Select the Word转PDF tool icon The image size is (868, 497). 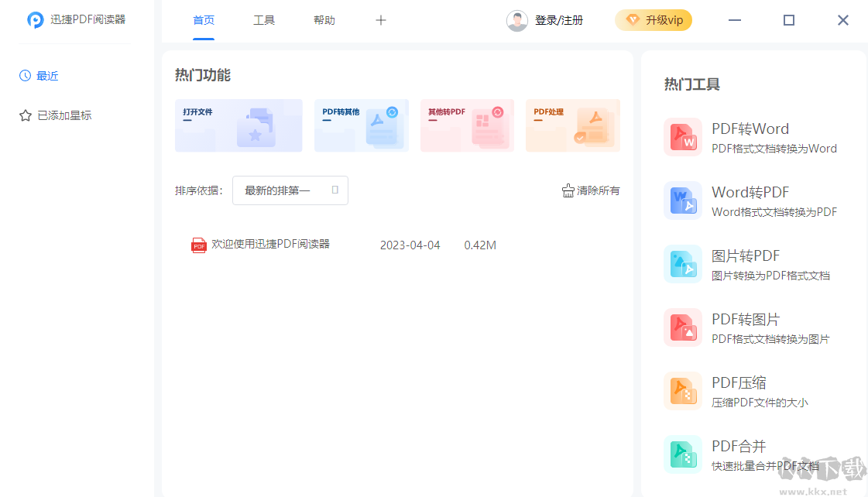click(x=683, y=200)
